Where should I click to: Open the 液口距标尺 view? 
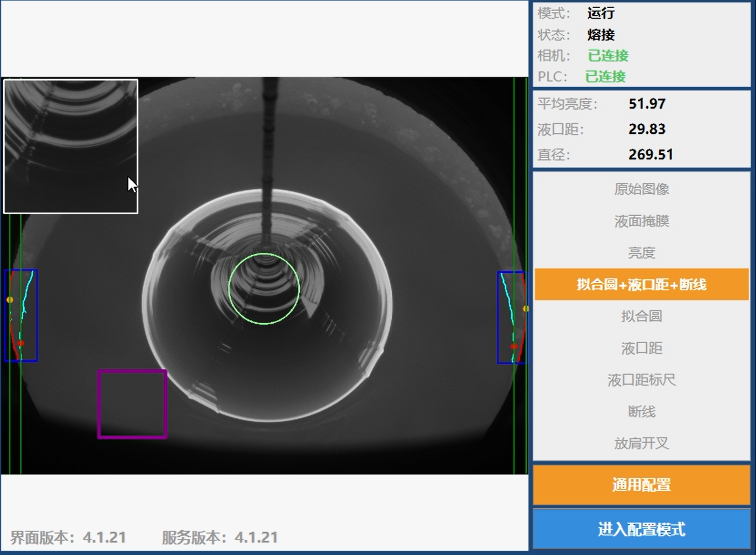coord(641,380)
